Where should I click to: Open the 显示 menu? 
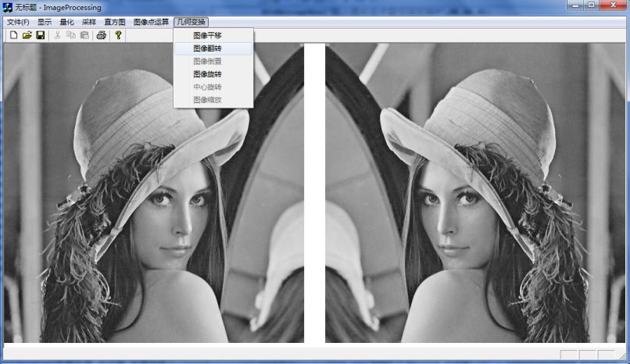coord(45,22)
